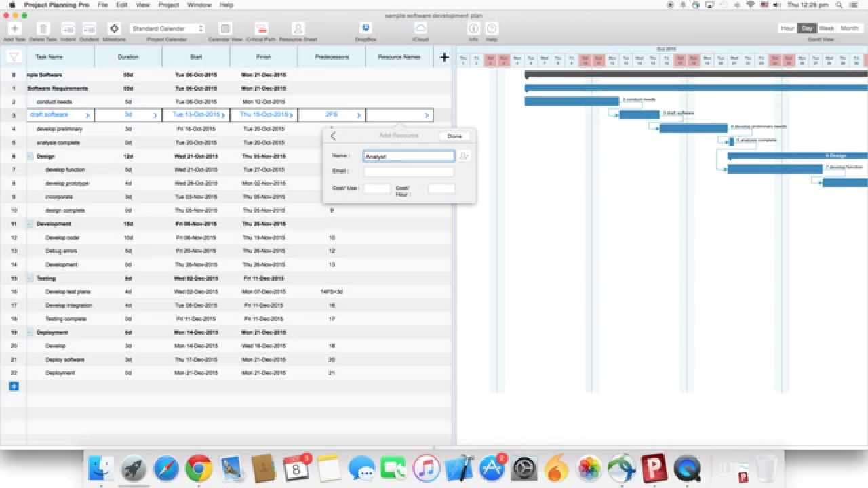Select the 'develop prototype' task row
Viewport: 868px width, 488px height.
tap(226, 183)
